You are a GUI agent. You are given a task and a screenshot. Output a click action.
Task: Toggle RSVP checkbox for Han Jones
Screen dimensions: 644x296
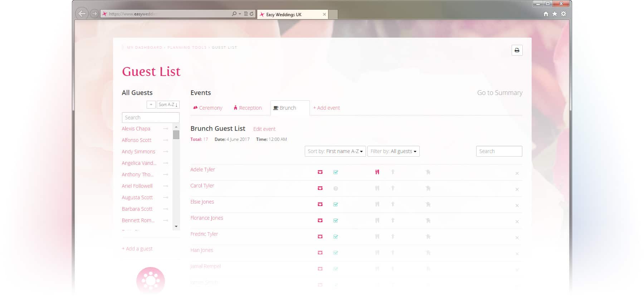coord(336,253)
